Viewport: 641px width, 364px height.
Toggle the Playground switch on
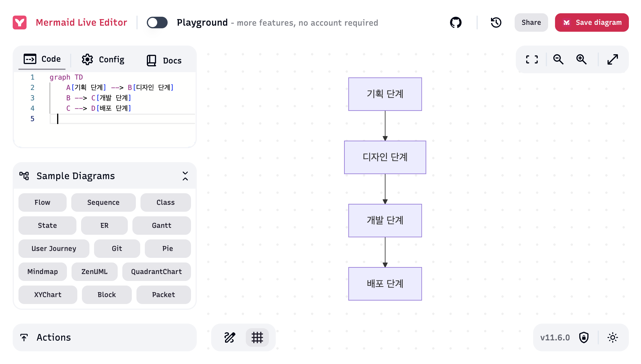tap(157, 22)
